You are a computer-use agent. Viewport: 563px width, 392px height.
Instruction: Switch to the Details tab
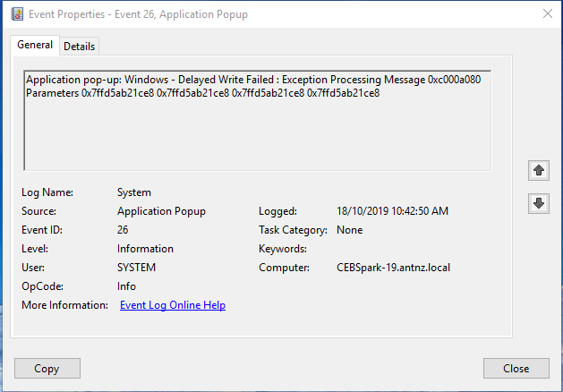tap(79, 47)
